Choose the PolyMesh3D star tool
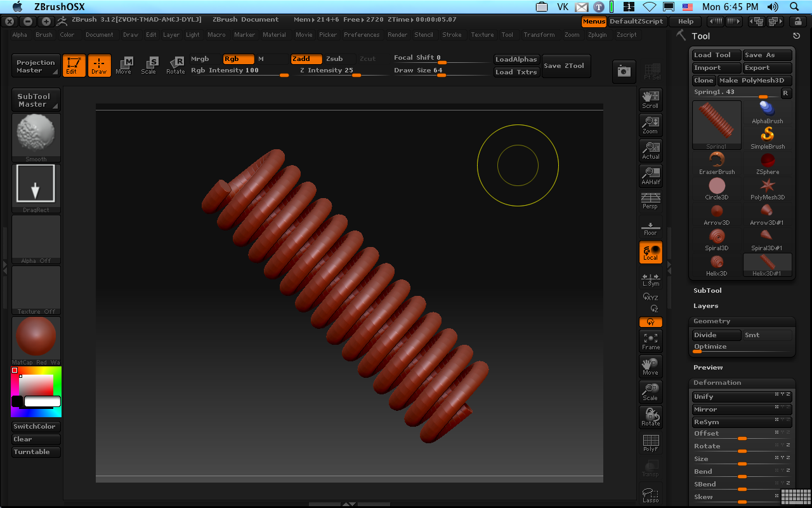The width and height of the screenshot is (812, 508). click(x=768, y=189)
